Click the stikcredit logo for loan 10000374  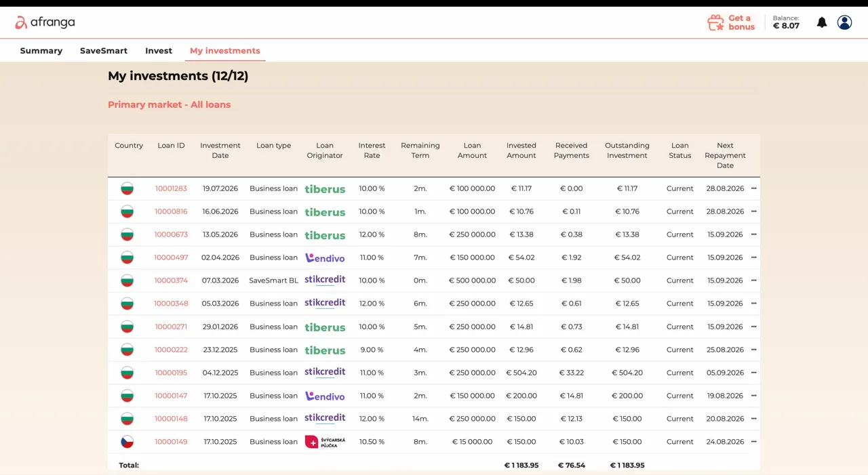[325, 280]
